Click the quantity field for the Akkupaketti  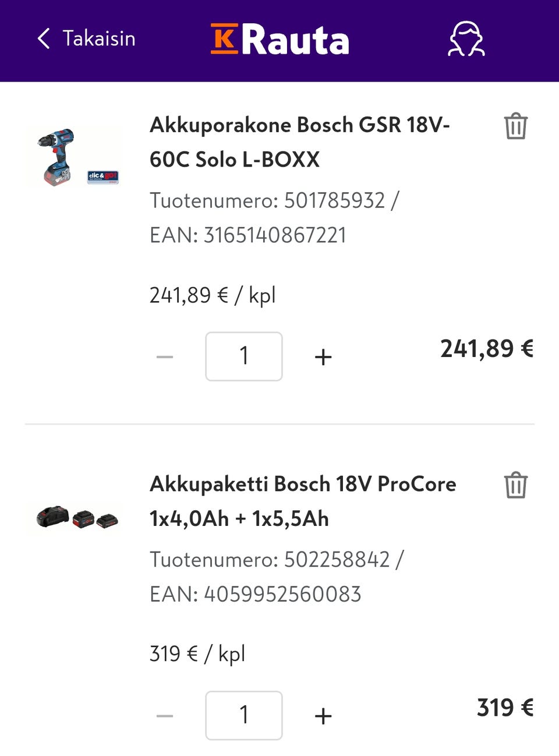pyautogui.click(x=244, y=716)
